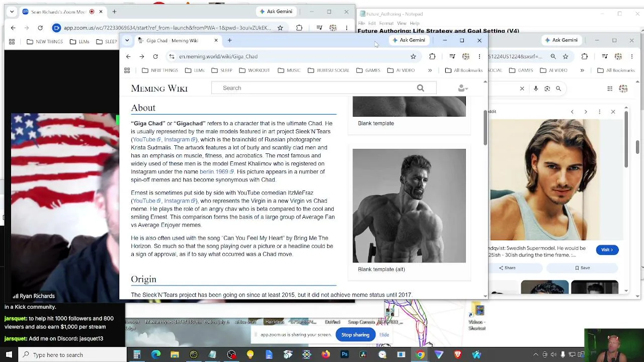Open Brave browser from the taskbar
Viewport: 644px width, 362px height.
(457, 355)
